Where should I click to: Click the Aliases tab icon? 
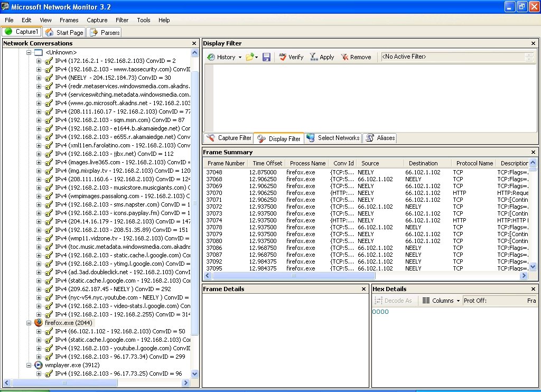(x=370, y=138)
